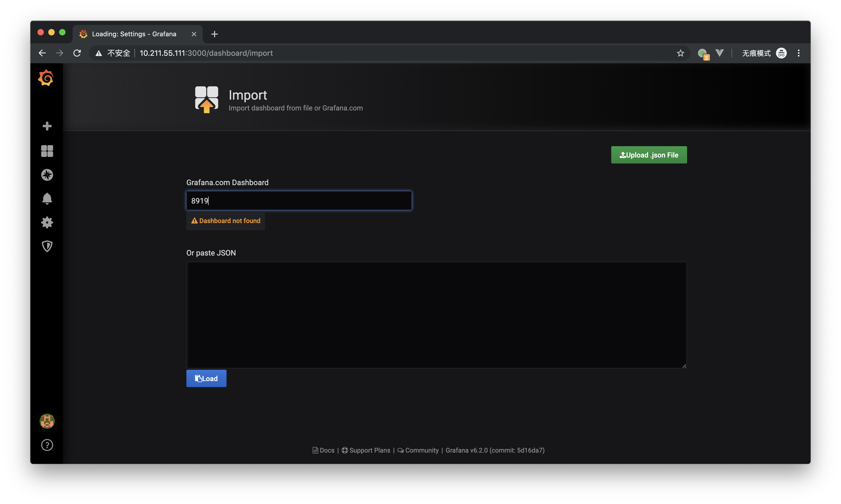Viewport: 841px width, 504px height.
Task: Click the 无痕模式 incognito label
Action: click(756, 53)
